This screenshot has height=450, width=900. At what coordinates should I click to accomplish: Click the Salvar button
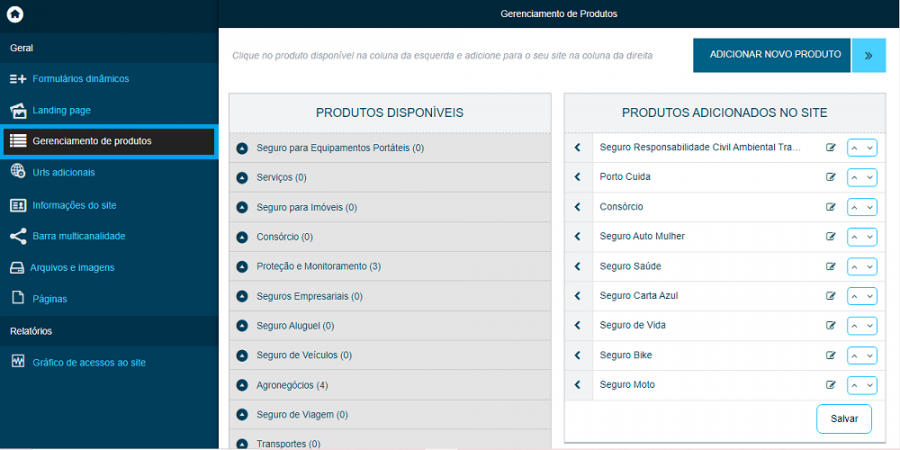pos(844,419)
